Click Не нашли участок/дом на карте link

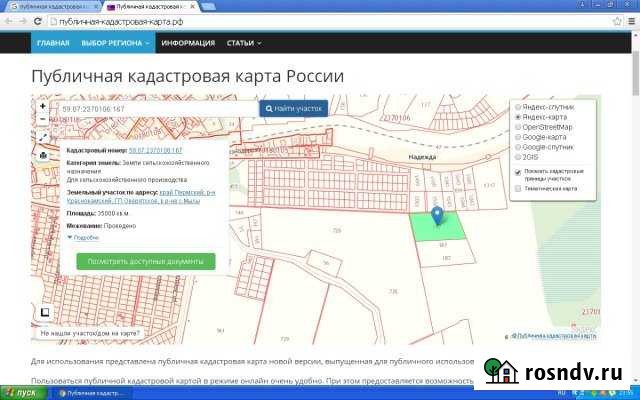click(x=90, y=333)
